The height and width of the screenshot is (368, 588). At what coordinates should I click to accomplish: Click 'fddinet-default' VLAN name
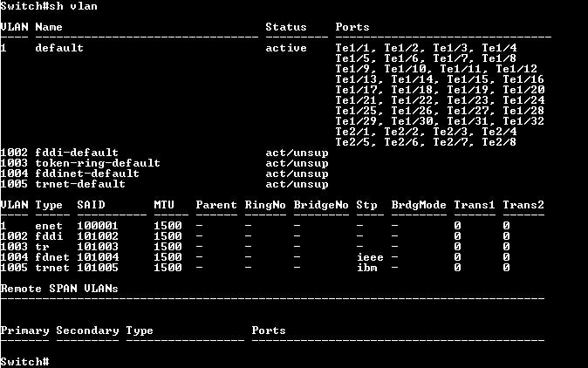[x=87, y=174]
